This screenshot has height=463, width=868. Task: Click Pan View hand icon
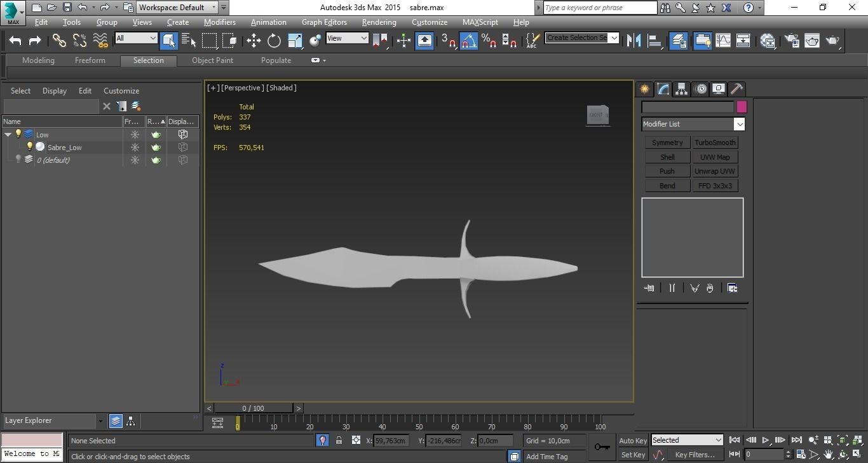point(829,455)
